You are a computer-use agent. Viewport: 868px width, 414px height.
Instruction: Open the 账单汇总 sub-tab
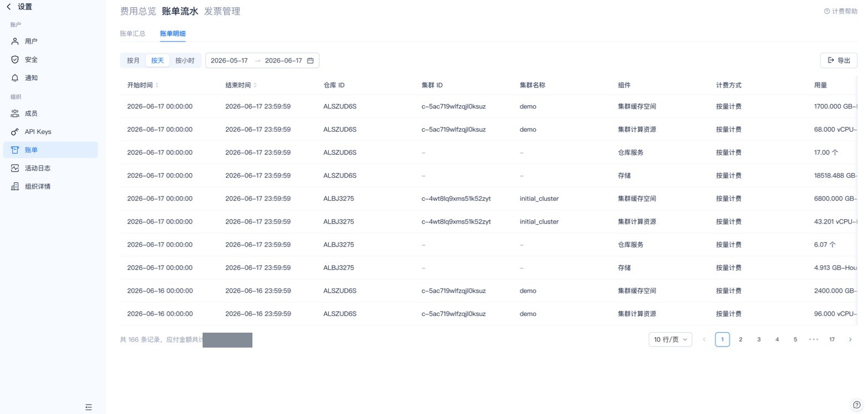[133, 33]
